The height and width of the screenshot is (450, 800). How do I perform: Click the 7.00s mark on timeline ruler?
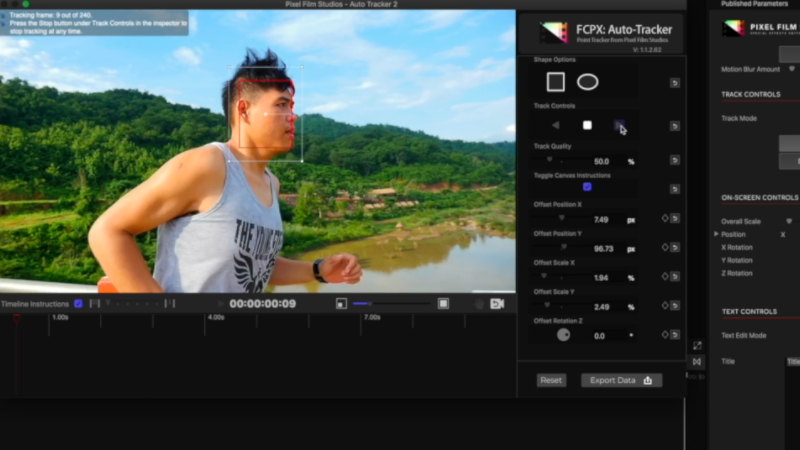coord(372,317)
